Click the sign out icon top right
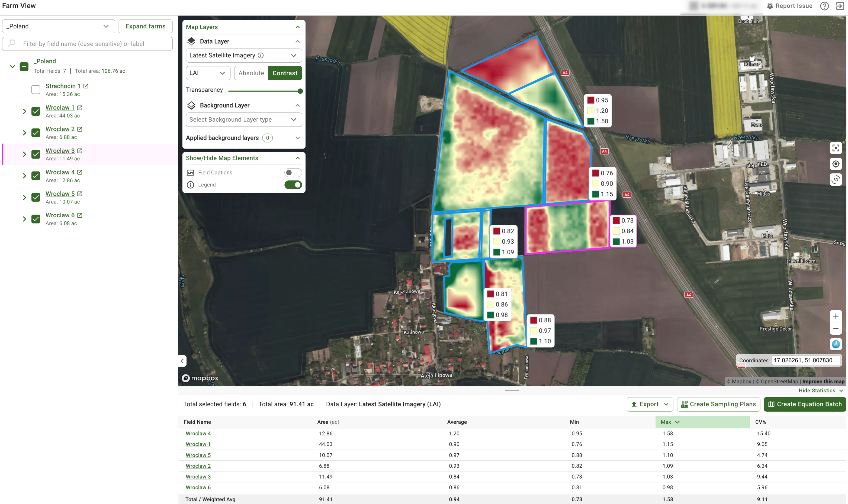Viewport: 848px width, 504px height. click(x=840, y=6)
